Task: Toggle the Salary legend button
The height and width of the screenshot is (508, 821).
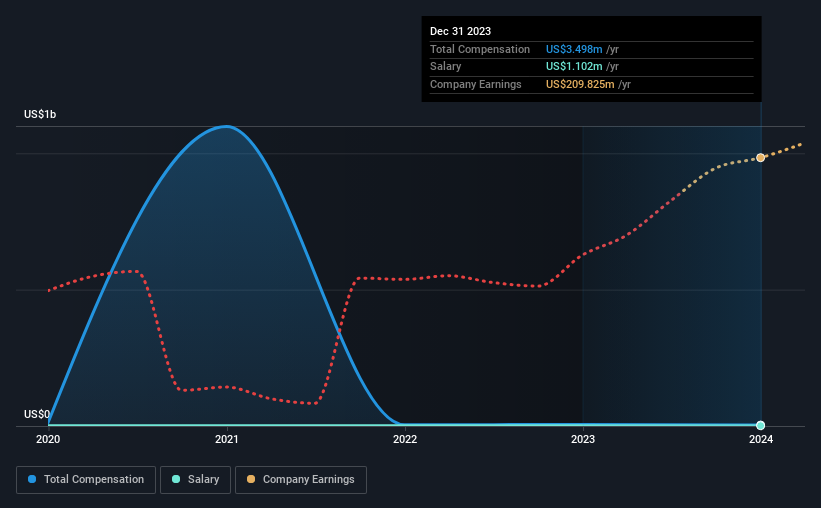Action: pyautogui.click(x=195, y=480)
